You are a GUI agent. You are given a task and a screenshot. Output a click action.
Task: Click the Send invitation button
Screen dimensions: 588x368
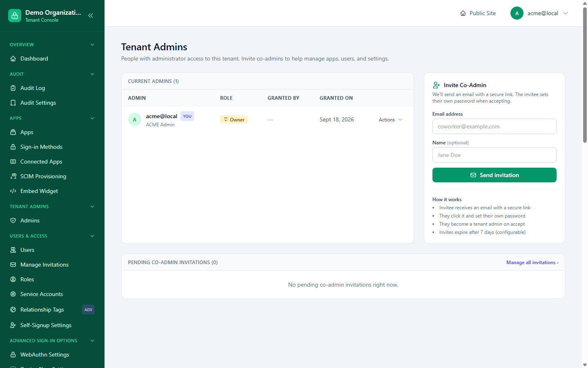click(494, 175)
